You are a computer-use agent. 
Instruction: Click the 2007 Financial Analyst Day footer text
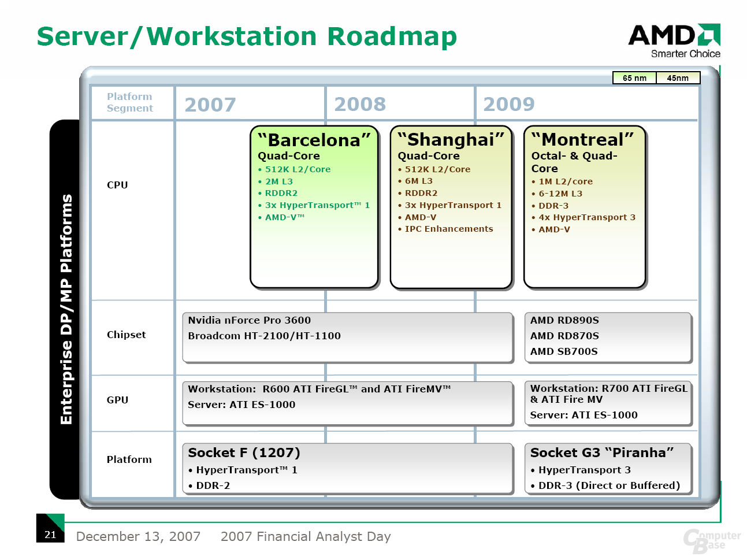[306, 536]
